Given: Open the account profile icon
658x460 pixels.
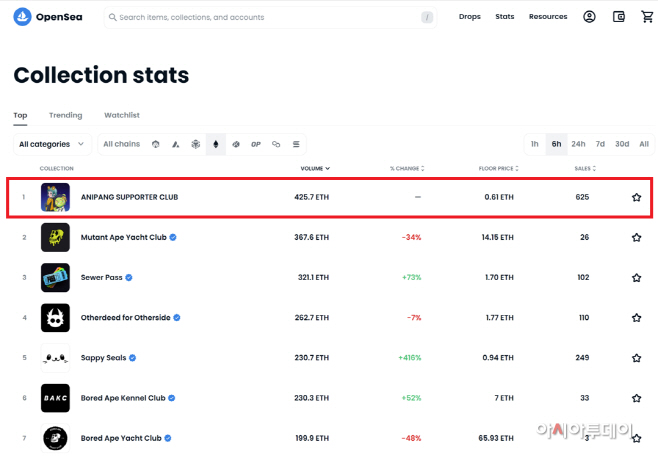Looking at the screenshot, I should (x=589, y=17).
